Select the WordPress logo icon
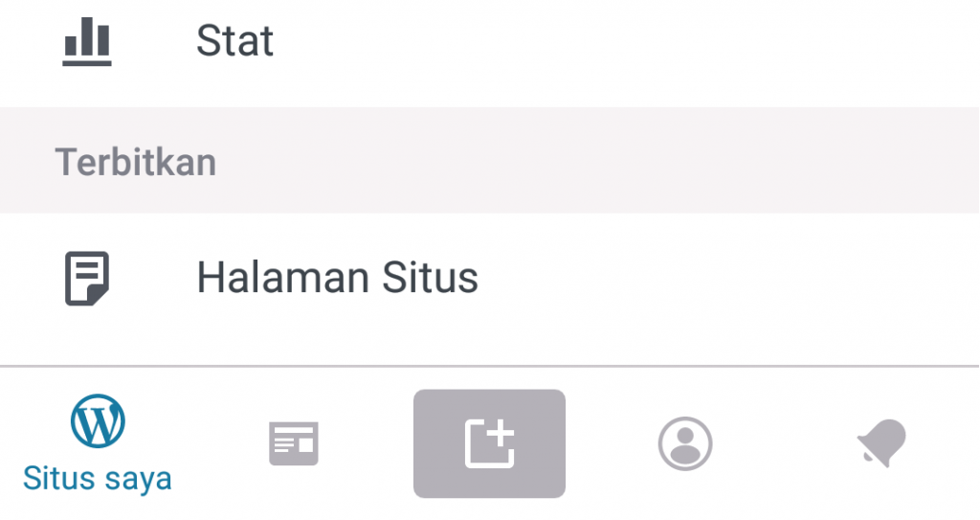The image size is (980, 520). (x=98, y=421)
